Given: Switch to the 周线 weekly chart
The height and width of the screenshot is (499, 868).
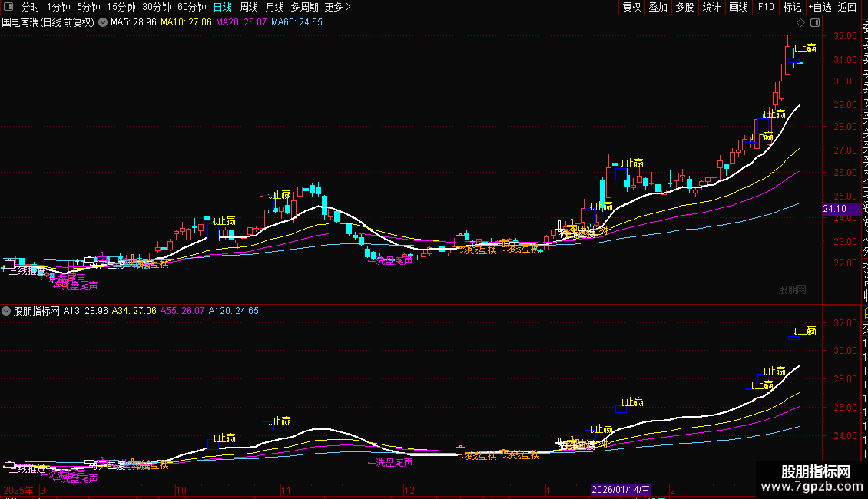Looking at the screenshot, I should 249,7.
